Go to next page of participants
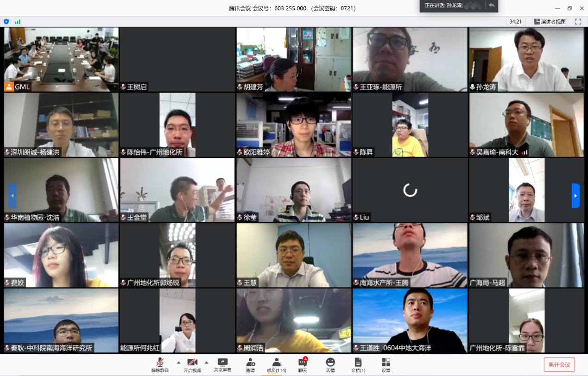Image resolution: width=588 pixels, height=376 pixels. 575,195
